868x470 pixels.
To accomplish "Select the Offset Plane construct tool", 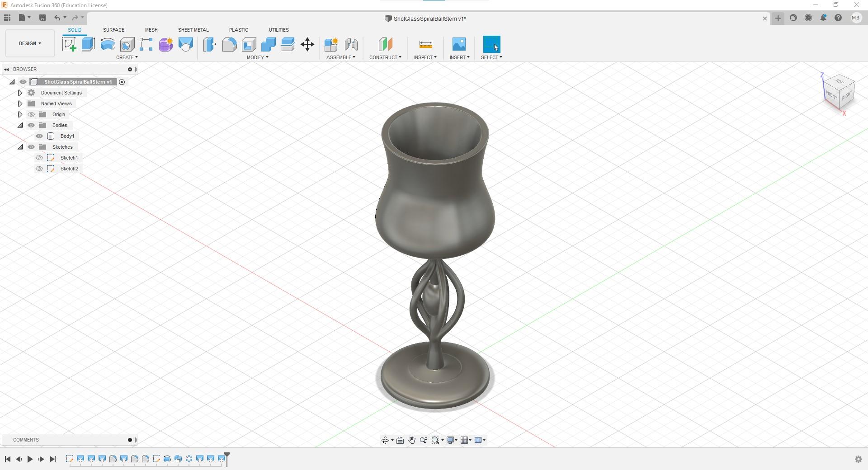I will point(385,44).
